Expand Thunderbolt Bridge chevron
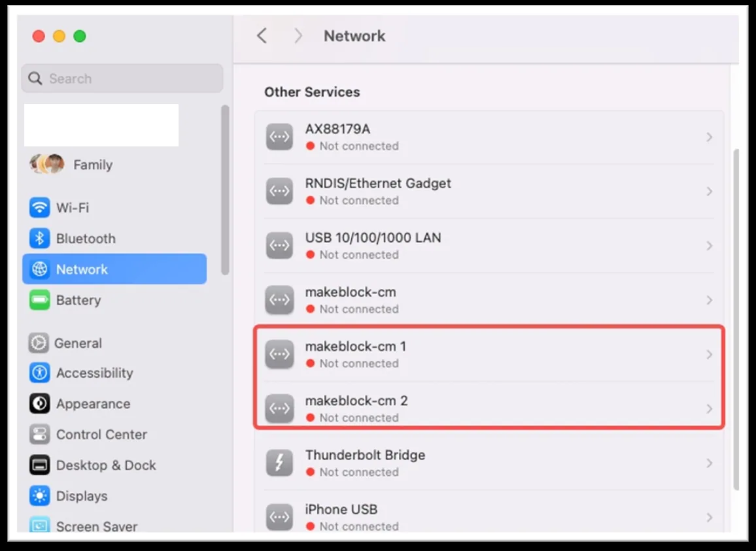The width and height of the screenshot is (756, 551). pos(709,463)
